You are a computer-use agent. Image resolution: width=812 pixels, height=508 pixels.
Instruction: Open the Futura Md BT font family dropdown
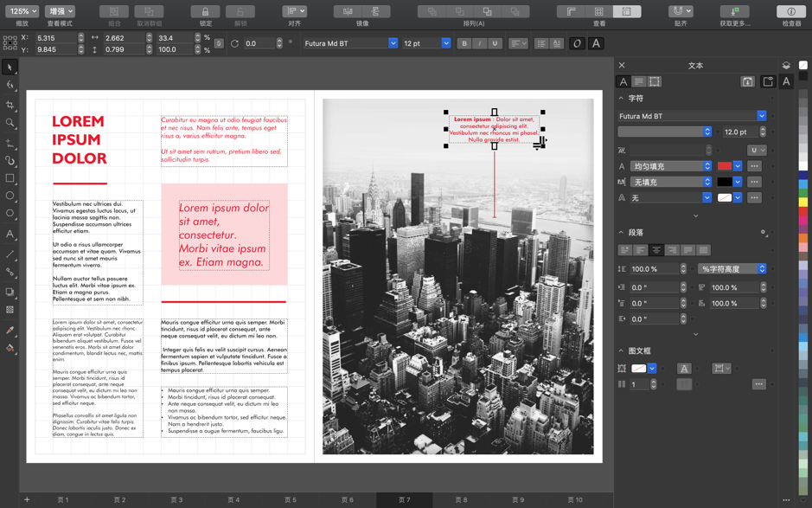tap(394, 42)
